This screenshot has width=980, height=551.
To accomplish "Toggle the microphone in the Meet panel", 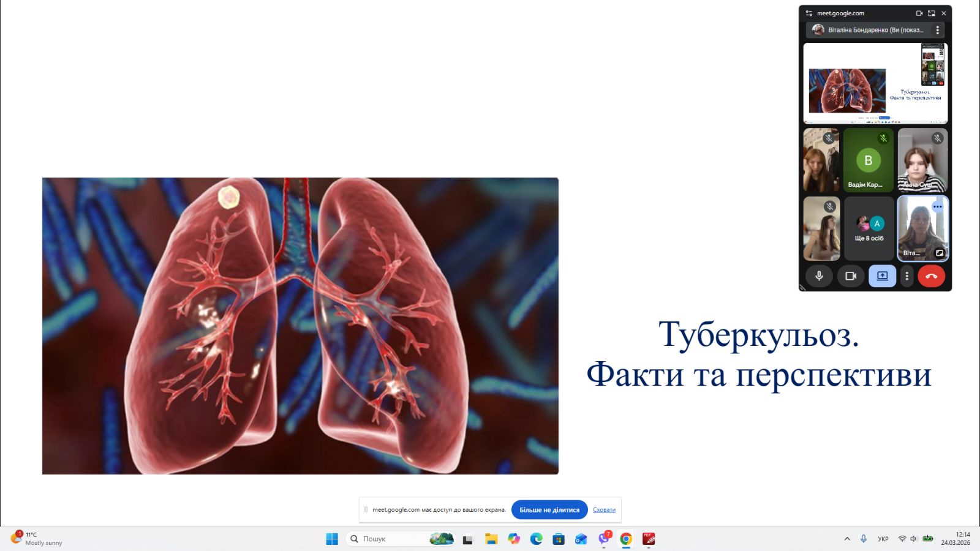I will click(819, 276).
